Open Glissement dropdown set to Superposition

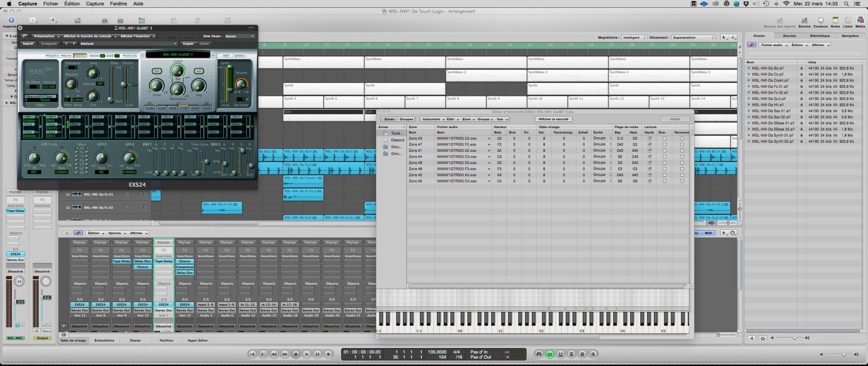click(x=693, y=38)
